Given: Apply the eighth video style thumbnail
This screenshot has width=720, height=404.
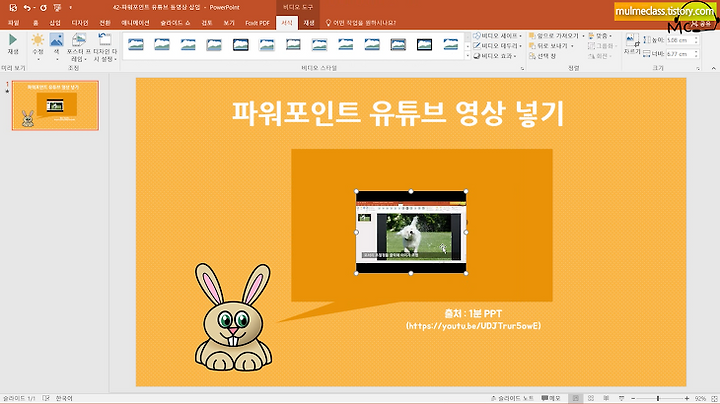Looking at the screenshot, I should [x=319, y=45].
